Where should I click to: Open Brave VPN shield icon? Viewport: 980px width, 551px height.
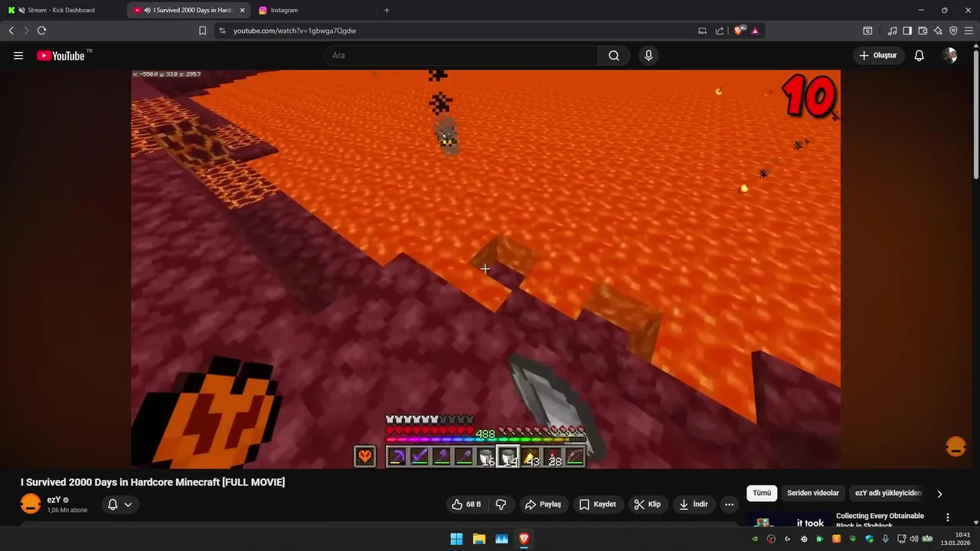(953, 31)
